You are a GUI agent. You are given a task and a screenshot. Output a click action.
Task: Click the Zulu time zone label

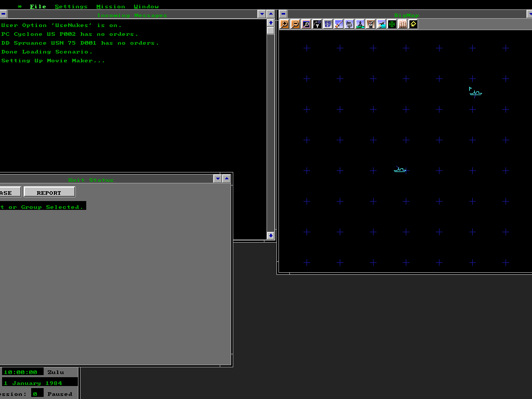coord(56,372)
